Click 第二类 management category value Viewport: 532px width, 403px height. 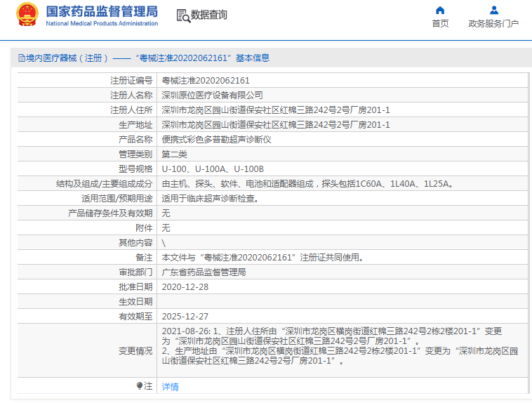pyautogui.click(x=174, y=154)
